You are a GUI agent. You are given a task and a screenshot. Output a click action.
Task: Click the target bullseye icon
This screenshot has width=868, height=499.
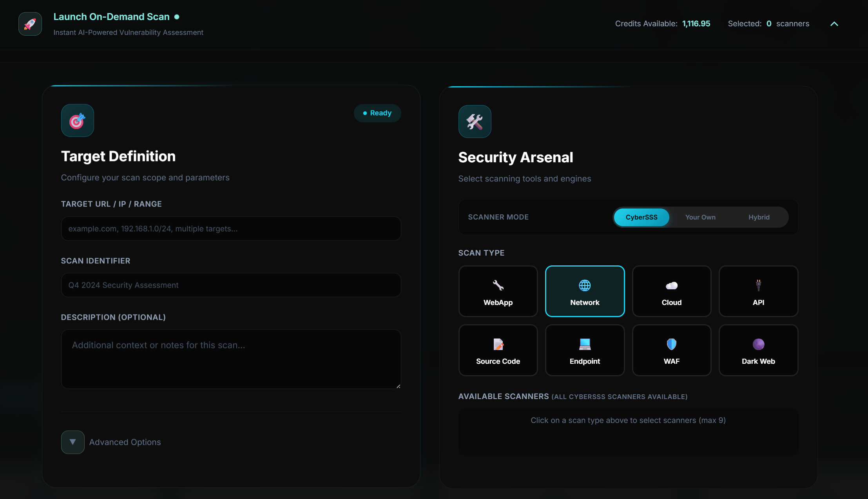(77, 120)
